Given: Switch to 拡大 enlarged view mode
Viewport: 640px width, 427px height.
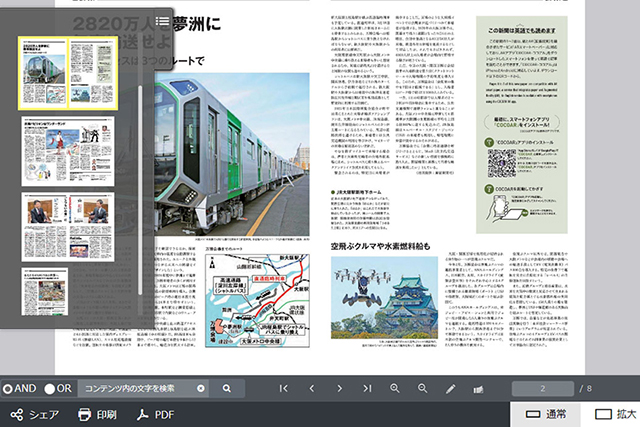Looking at the screenshot, I should point(616,414).
